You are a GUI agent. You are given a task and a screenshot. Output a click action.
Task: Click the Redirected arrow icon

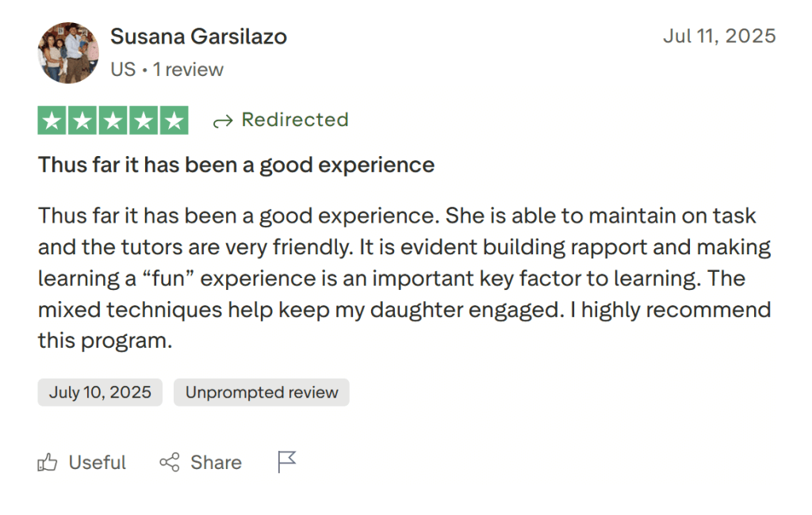pos(223,120)
